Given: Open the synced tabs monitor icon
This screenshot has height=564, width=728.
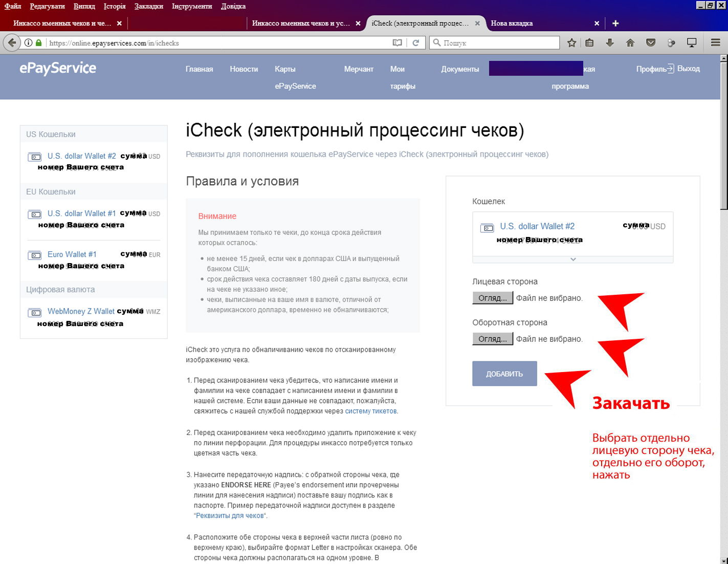Looking at the screenshot, I should [692, 43].
